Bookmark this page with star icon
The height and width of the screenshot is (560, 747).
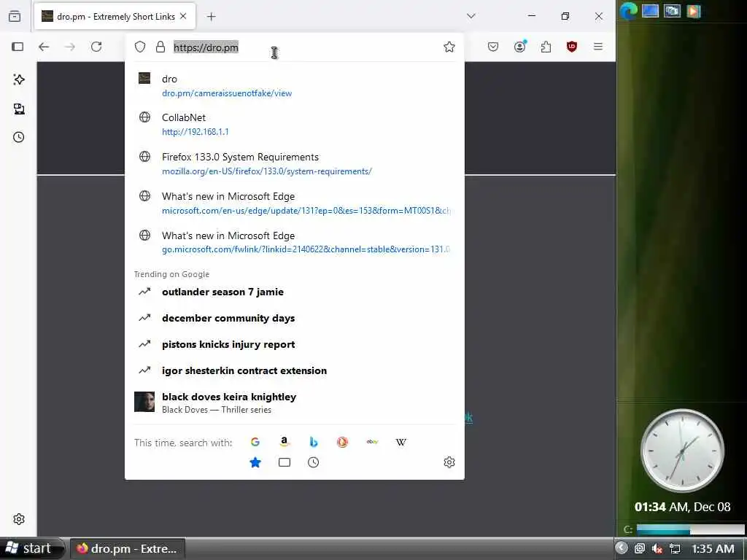point(449,47)
